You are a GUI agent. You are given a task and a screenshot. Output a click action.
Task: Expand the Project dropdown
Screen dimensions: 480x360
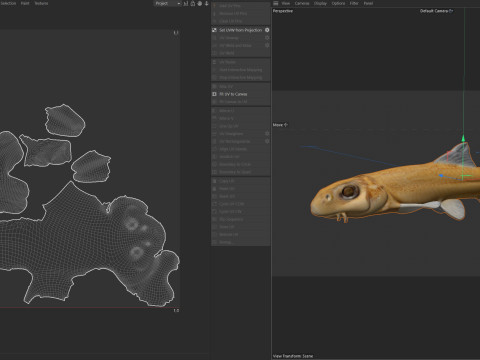coord(167,3)
